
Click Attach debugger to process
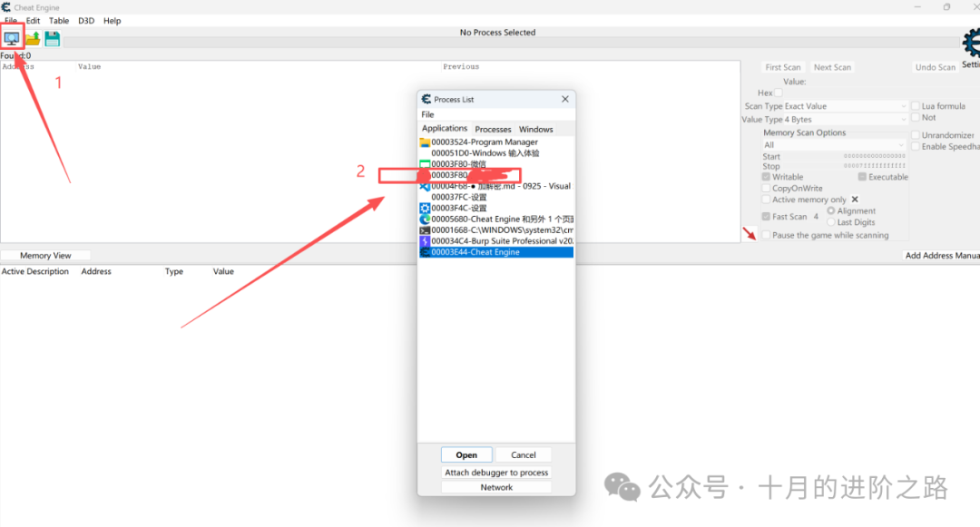coord(496,472)
